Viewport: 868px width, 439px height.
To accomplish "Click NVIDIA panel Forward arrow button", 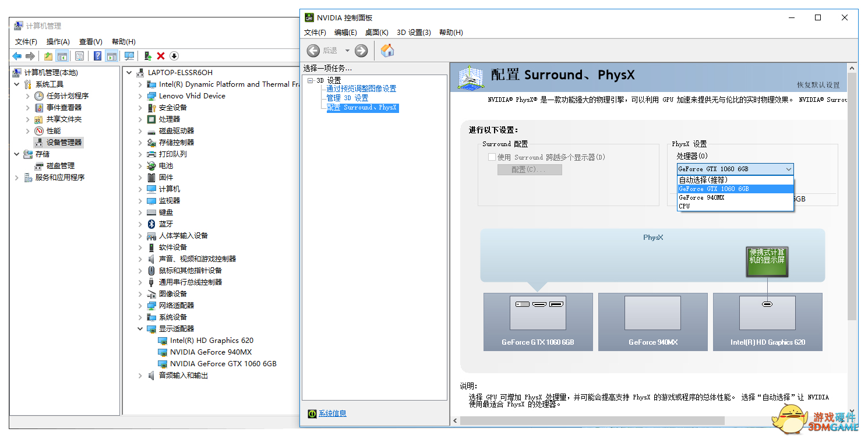I will [x=361, y=51].
